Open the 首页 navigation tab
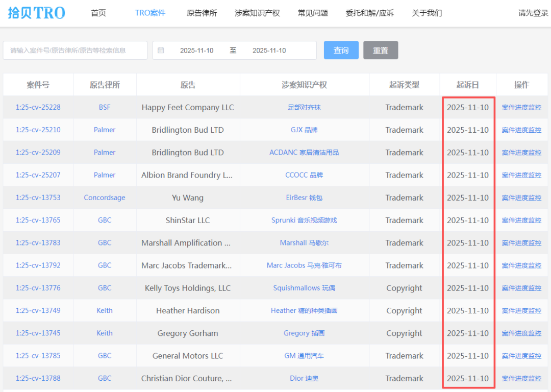 pos(98,13)
